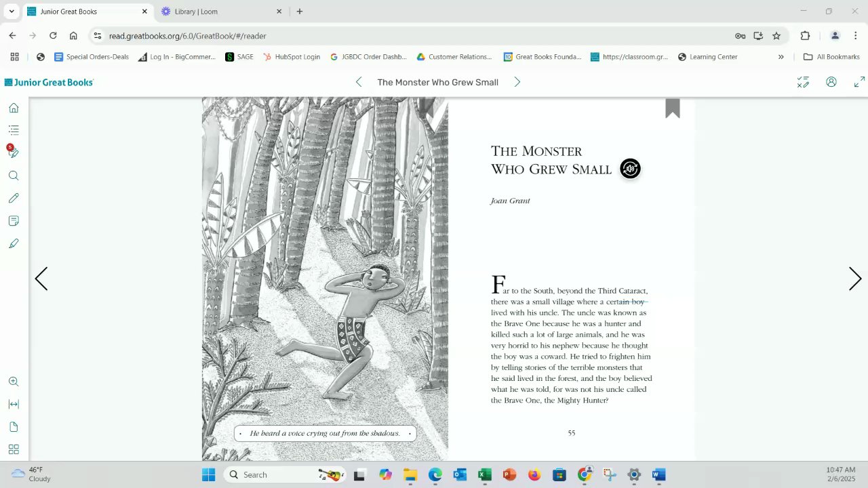Open the JGBDC Order Dashboard bookmark
The image size is (868, 488).
coord(368,57)
